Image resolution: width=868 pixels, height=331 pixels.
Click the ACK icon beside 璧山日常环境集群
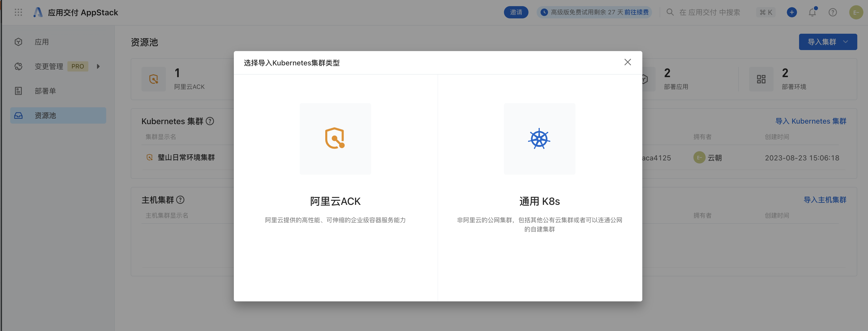pos(150,157)
